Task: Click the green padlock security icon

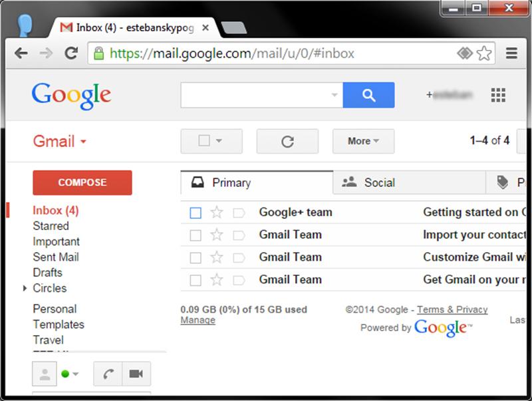Action: click(98, 53)
